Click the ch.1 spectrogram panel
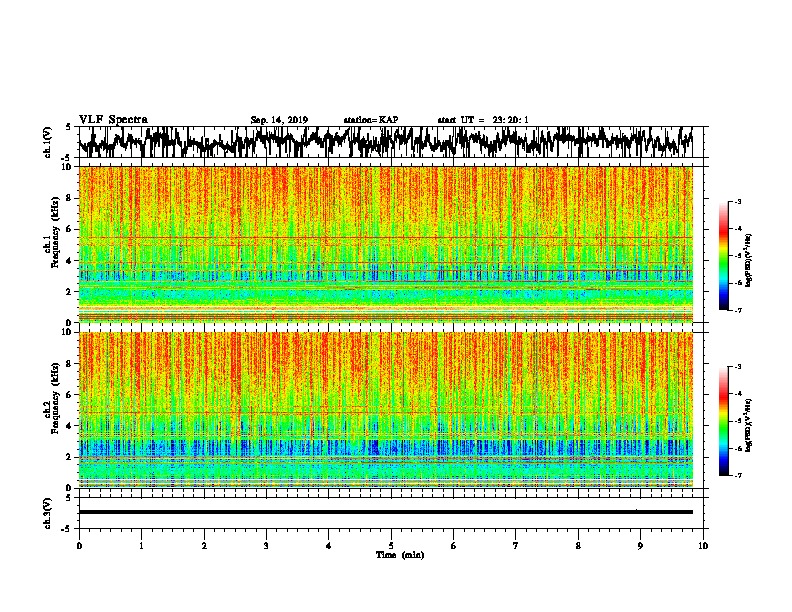Screen dimensions: 792x612 385,244
